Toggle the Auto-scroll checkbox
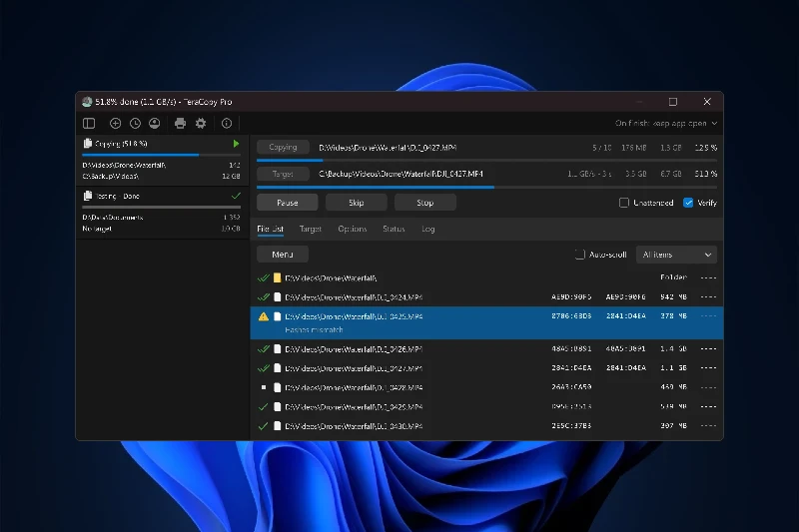799x532 pixels. [x=580, y=255]
